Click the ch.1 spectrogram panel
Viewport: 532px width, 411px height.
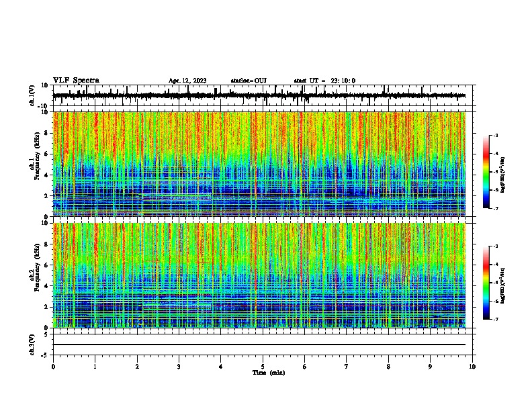coord(259,164)
